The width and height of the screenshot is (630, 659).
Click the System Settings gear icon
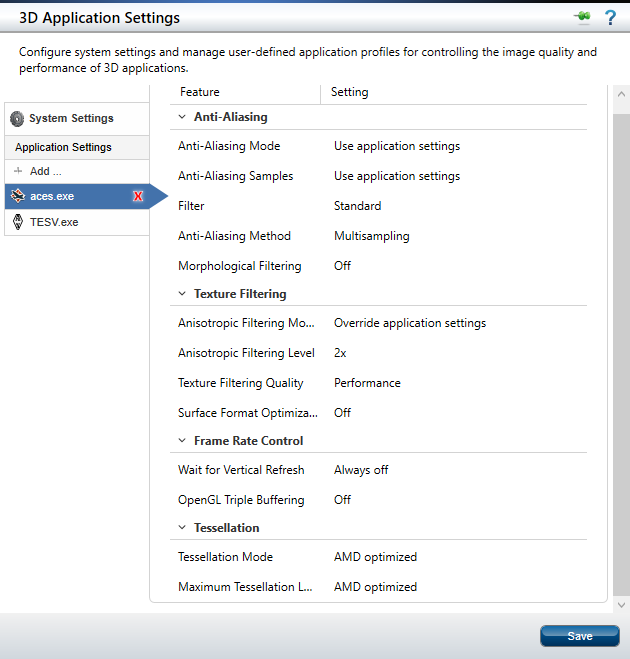point(17,118)
